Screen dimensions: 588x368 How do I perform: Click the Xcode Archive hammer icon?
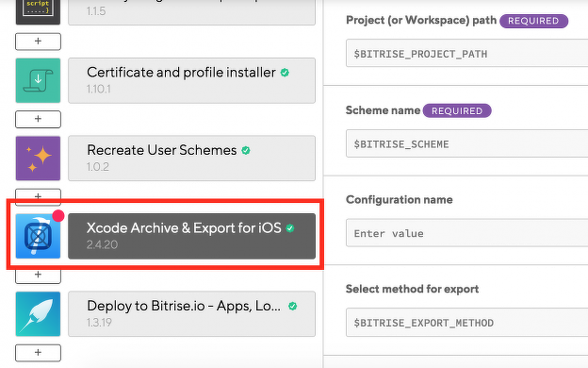coord(38,236)
